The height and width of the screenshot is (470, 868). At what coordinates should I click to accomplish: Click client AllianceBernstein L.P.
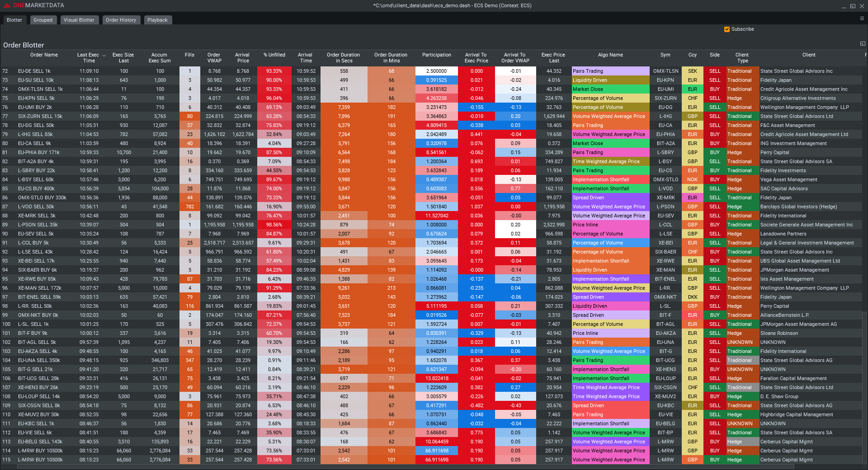pos(785,315)
